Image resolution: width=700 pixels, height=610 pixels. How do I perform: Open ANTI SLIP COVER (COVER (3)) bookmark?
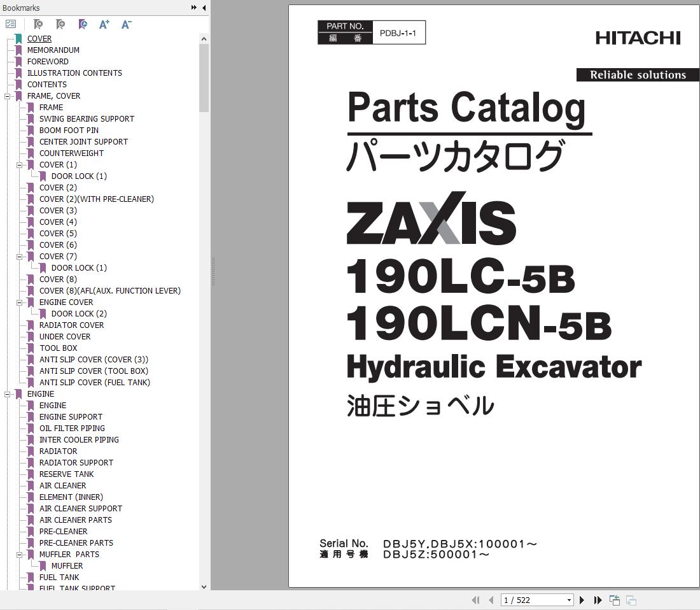[94, 360]
